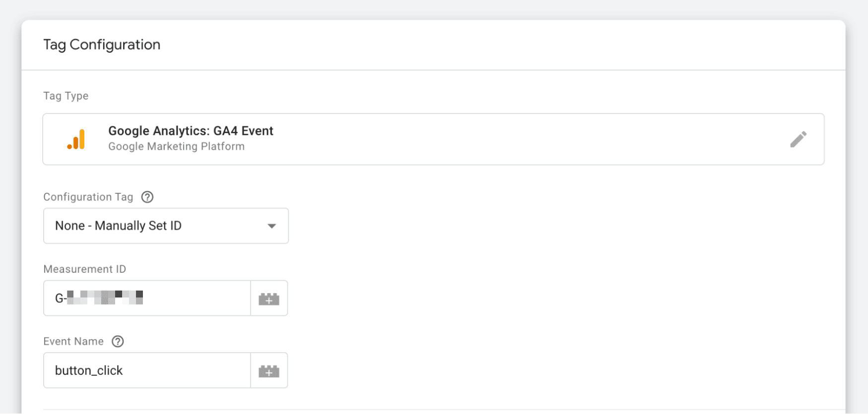Click the Configuration Tag label text
This screenshot has height=414, width=868.
coord(88,197)
